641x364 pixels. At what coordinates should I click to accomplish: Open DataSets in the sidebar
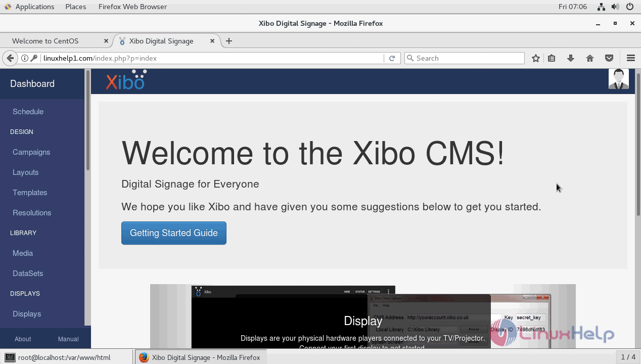point(28,274)
